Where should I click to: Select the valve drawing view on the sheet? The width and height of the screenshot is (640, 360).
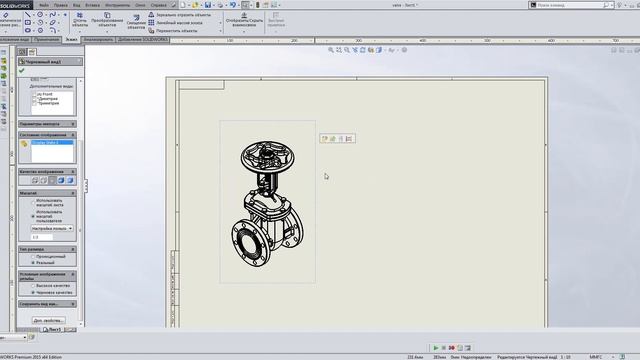268,202
